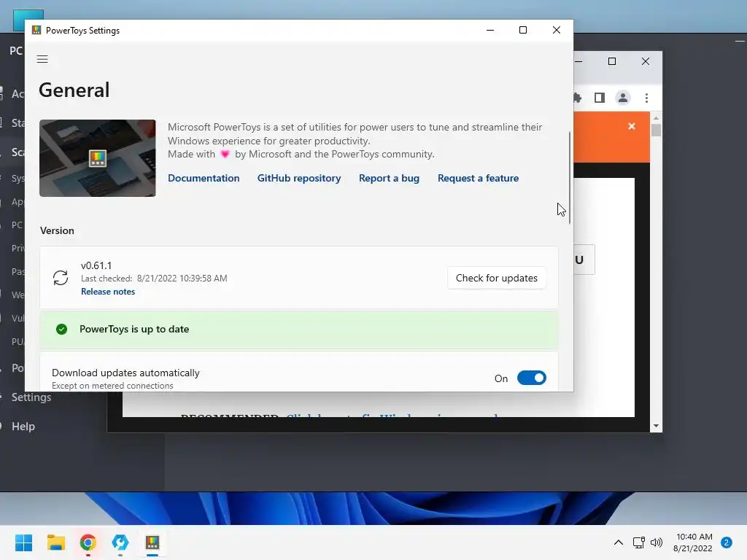747x560 pixels.
Task: Click the Check for updates button
Action: click(x=496, y=278)
